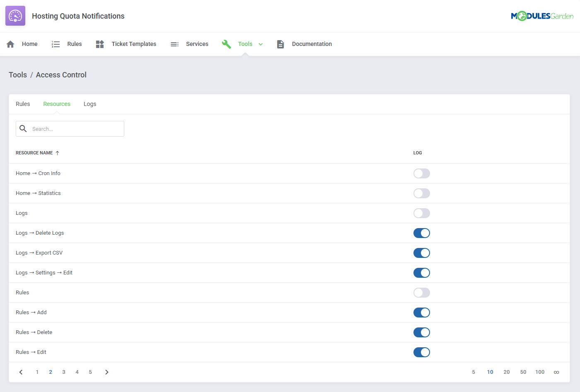Switch to the Logs tab
The image size is (580, 392).
pyautogui.click(x=90, y=104)
